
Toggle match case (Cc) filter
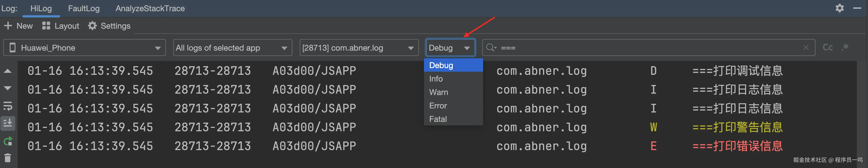point(828,47)
